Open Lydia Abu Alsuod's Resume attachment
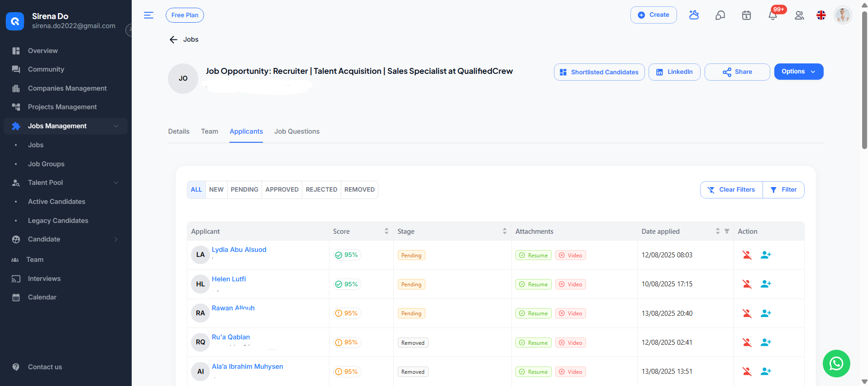The image size is (868, 386). pyautogui.click(x=534, y=256)
